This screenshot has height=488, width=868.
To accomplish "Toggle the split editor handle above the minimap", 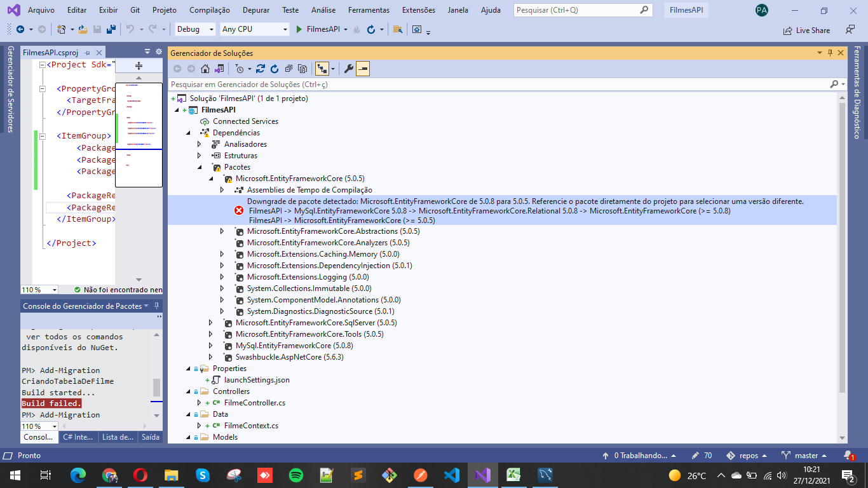I will click(139, 65).
